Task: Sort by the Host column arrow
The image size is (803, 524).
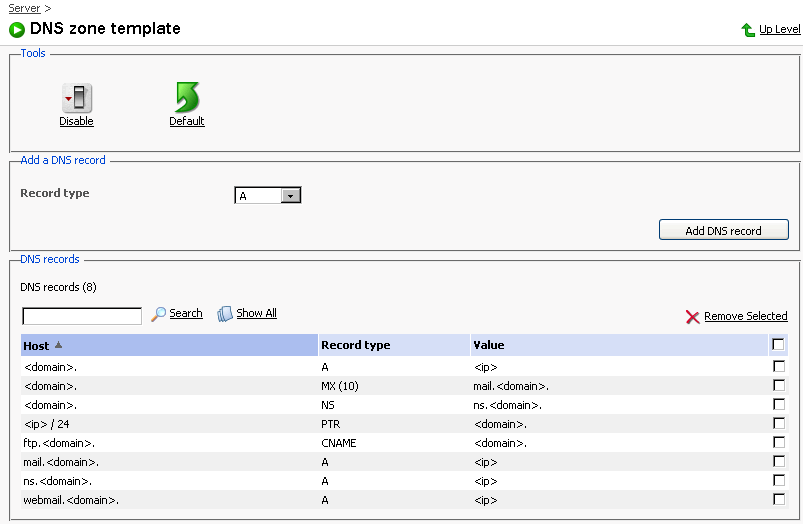Action: (58, 345)
